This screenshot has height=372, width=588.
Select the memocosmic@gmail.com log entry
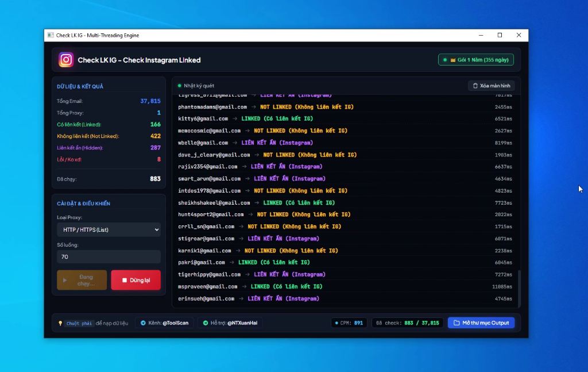tap(345, 131)
